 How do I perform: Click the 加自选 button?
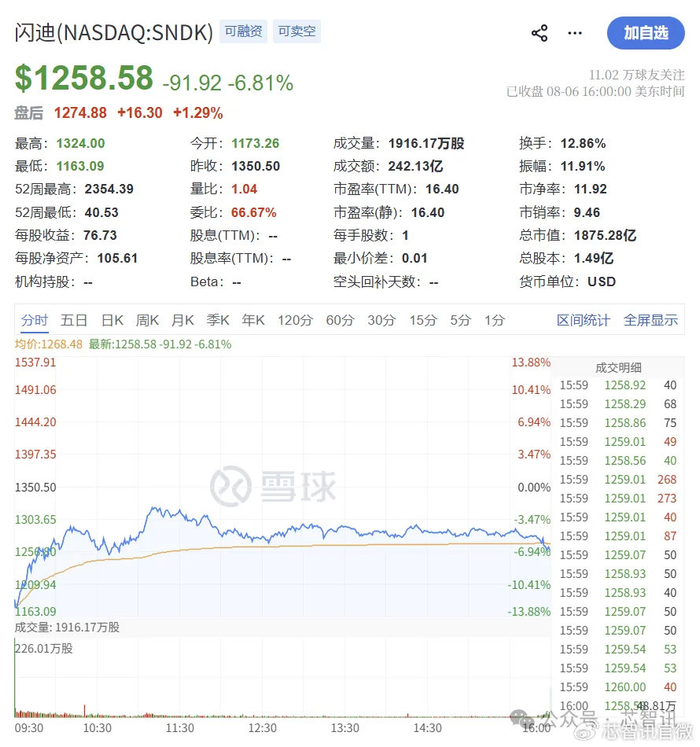click(646, 33)
